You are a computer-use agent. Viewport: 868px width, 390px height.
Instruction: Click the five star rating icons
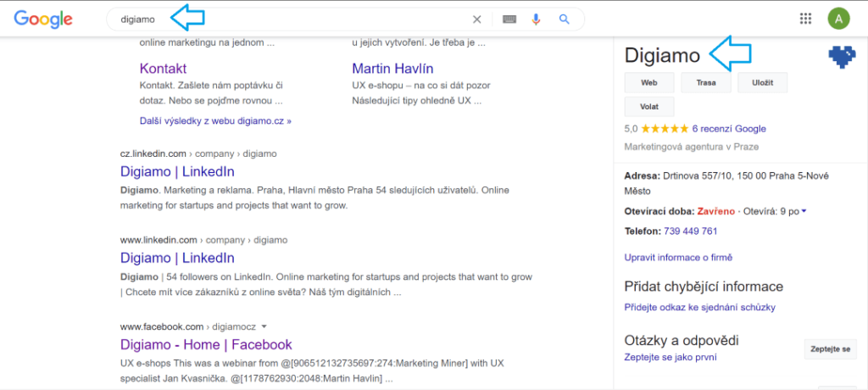(x=665, y=129)
